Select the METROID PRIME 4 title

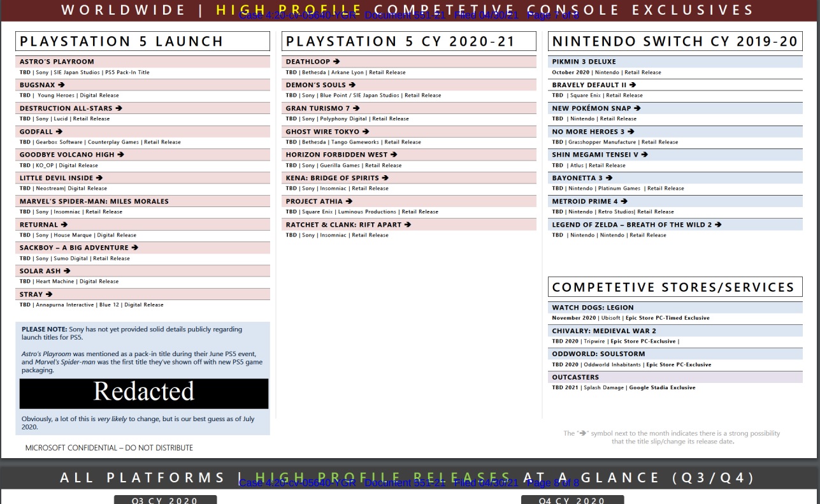pos(589,201)
